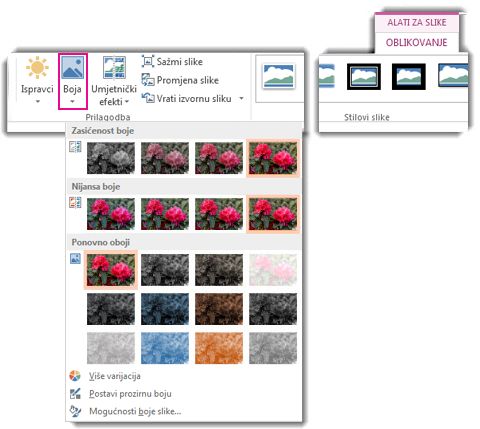This screenshot has height=429, width=480.
Task: Expand the Umjetnički efekti dropdown arrow
Action: point(127,102)
